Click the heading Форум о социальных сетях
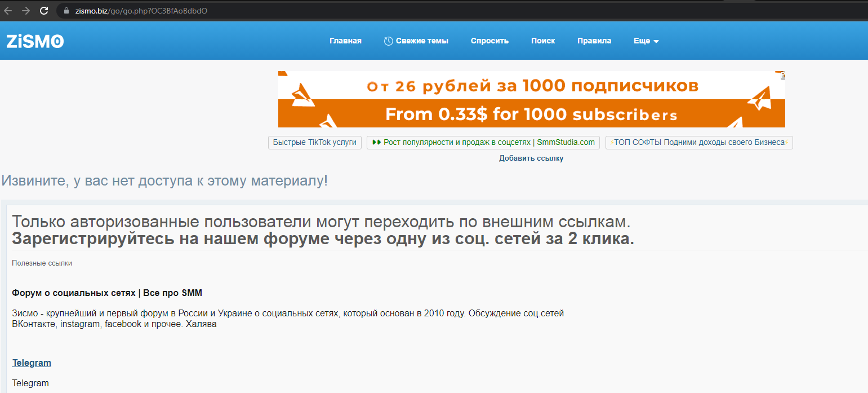868x393 pixels. tap(107, 293)
